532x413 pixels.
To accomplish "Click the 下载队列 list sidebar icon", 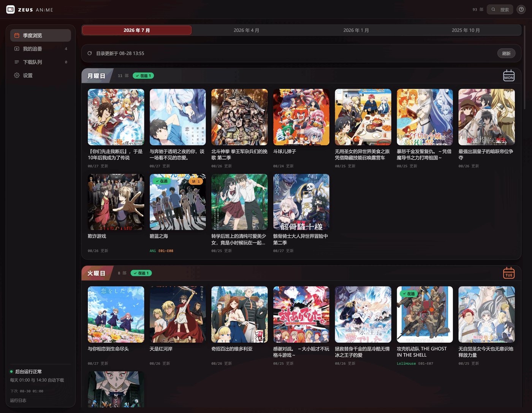I will coord(17,62).
